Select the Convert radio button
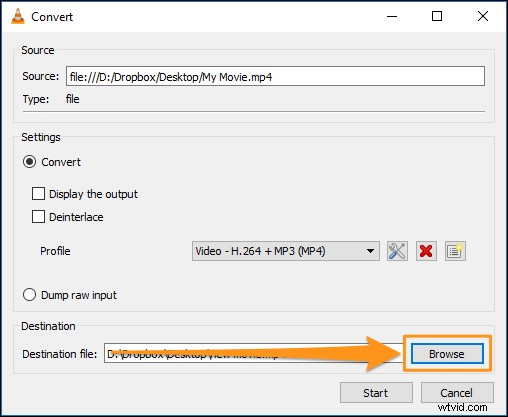 point(29,162)
